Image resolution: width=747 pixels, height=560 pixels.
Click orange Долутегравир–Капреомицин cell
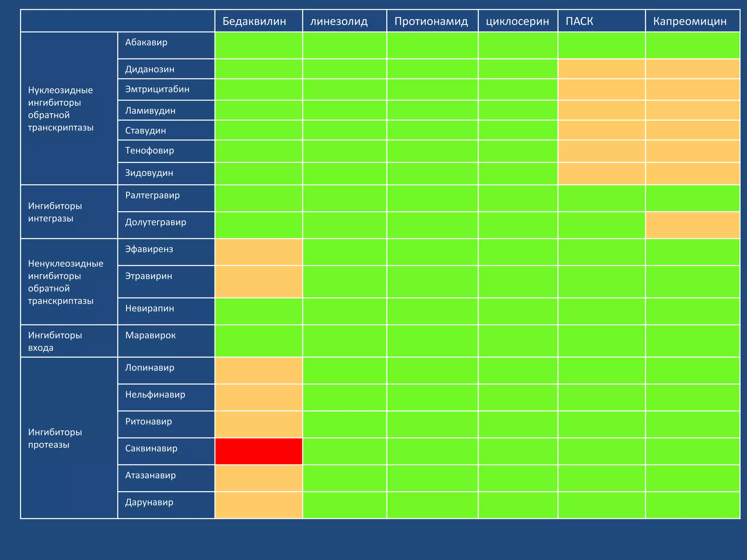(x=692, y=225)
